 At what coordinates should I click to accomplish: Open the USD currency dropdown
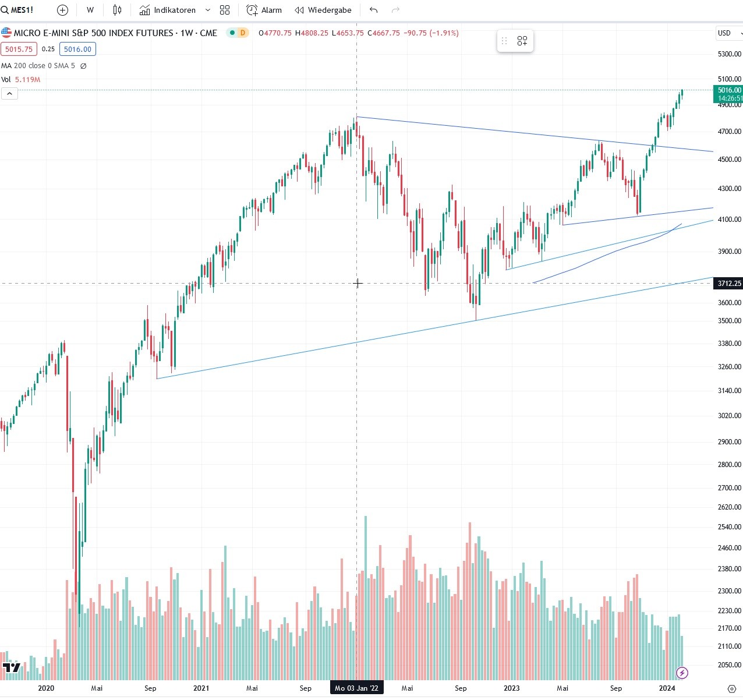point(728,33)
